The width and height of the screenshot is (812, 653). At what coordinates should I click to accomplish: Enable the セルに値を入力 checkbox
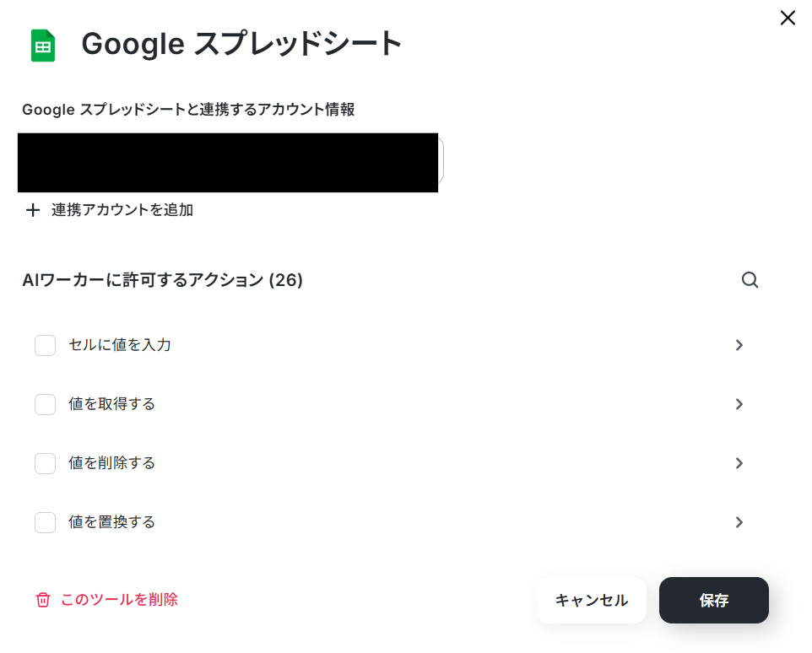(45, 345)
